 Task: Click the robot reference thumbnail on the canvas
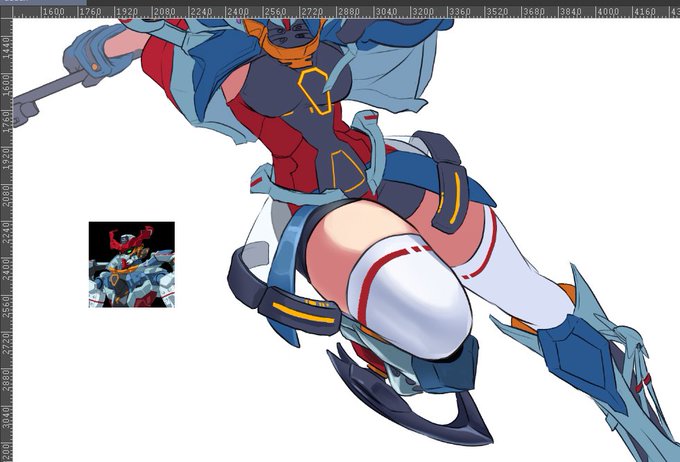pos(132,265)
